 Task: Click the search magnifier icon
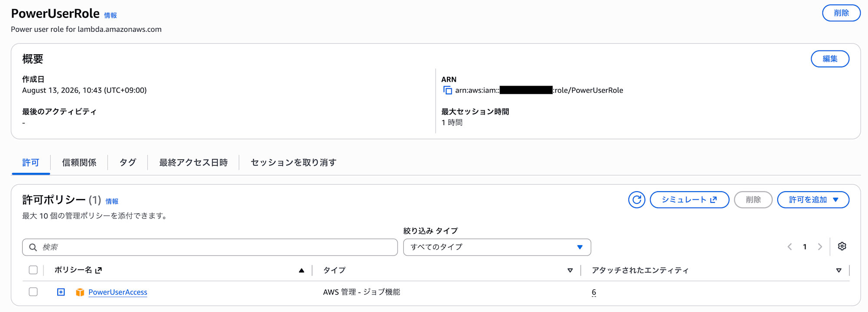[33, 247]
